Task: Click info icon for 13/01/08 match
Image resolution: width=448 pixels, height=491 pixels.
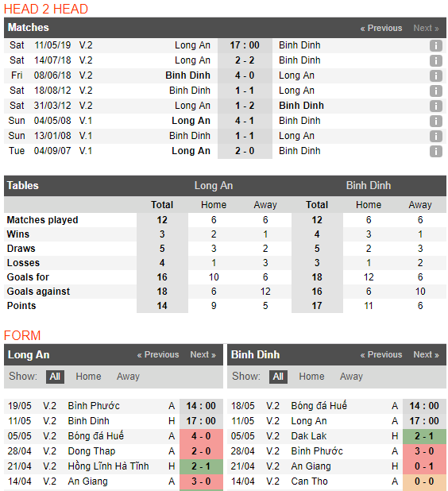Action: pos(435,136)
